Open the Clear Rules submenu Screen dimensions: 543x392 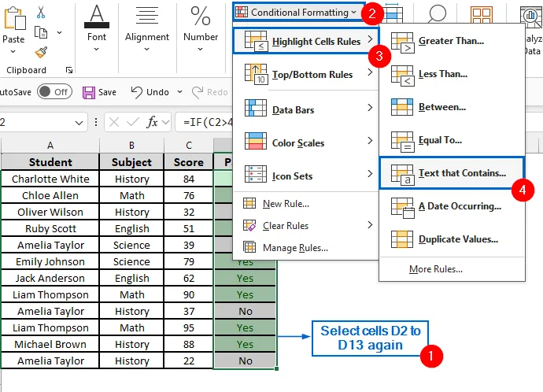pos(306,226)
